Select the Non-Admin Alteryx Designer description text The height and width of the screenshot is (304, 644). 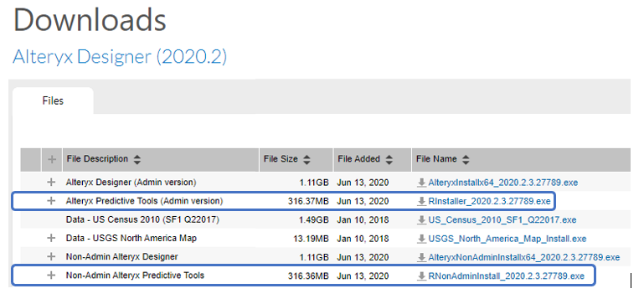pyautogui.click(x=121, y=257)
